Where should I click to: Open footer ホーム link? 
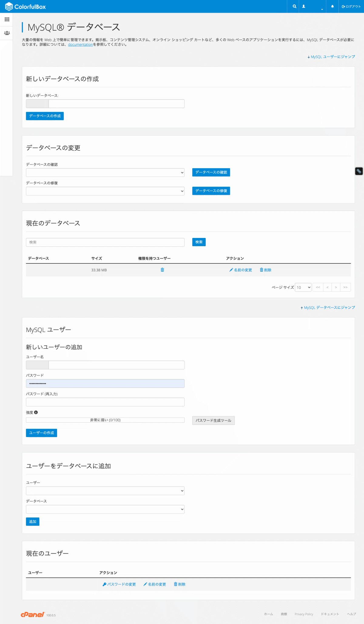[268, 614]
